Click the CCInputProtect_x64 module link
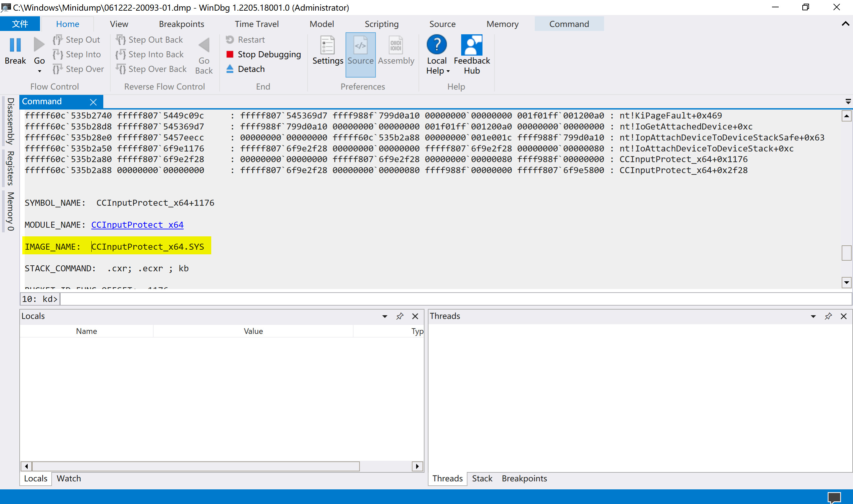The image size is (853, 504). tap(137, 225)
